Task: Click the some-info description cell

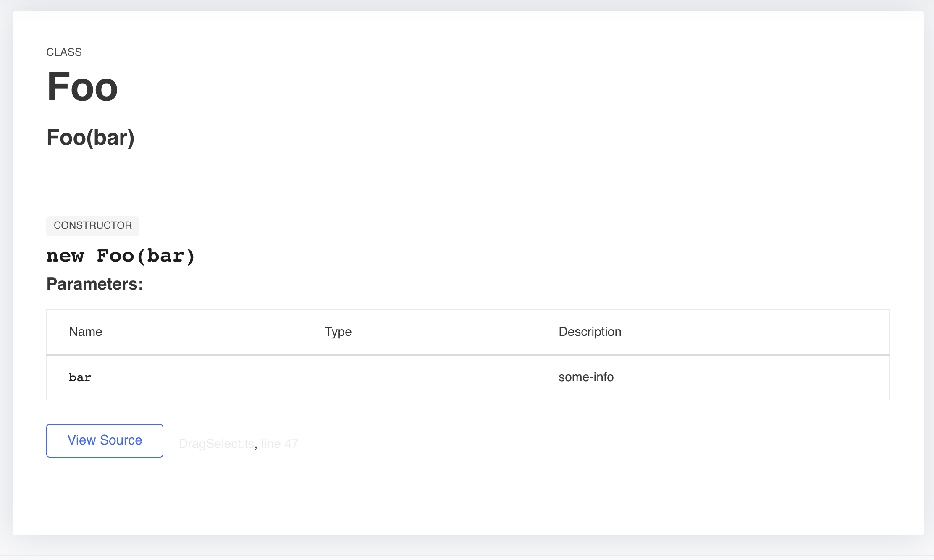Action: click(586, 377)
